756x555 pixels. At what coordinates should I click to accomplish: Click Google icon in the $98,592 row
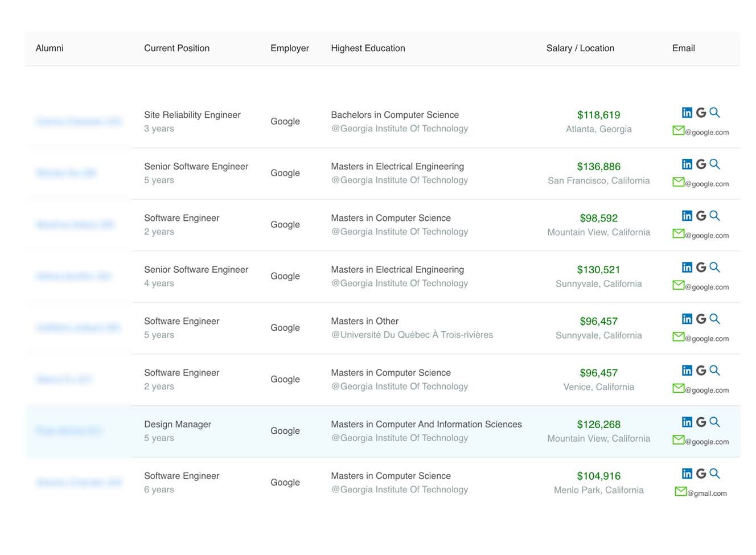pos(701,216)
